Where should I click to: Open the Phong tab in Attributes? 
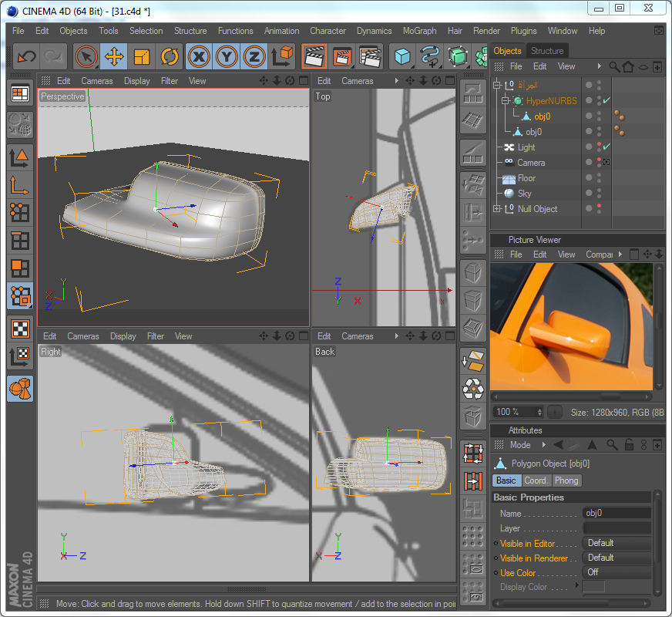[x=566, y=480]
